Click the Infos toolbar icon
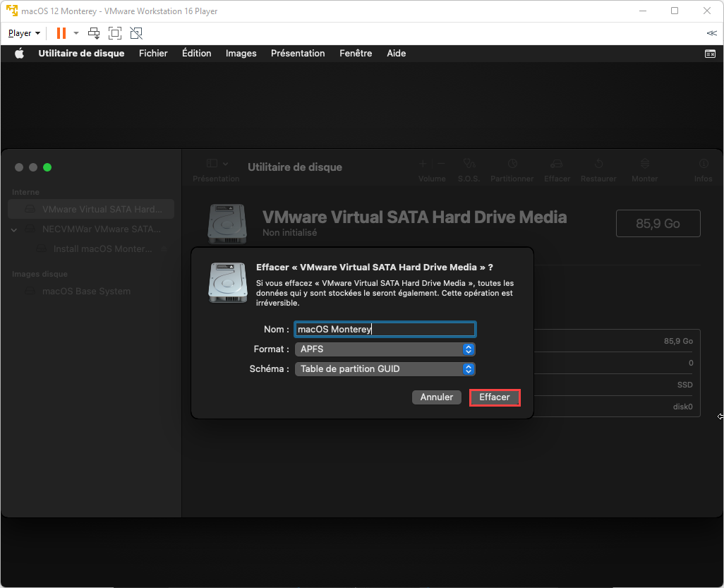The width and height of the screenshot is (724, 588). [704, 164]
